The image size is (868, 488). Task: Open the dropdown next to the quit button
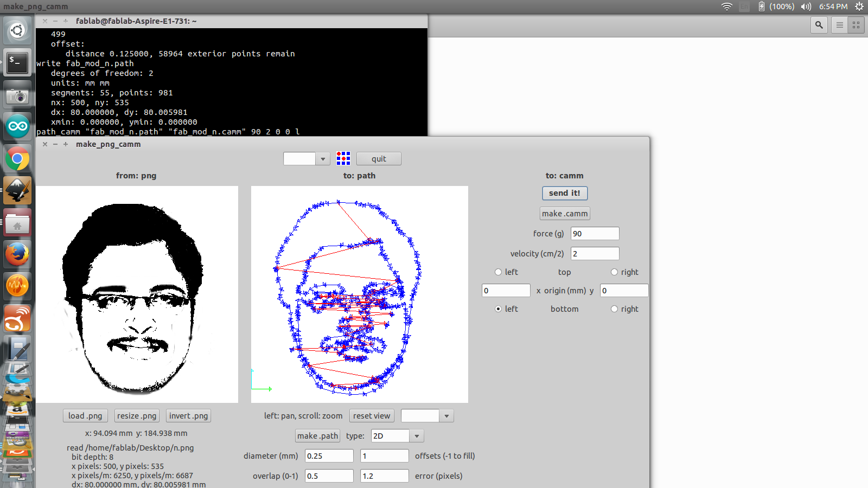pos(322,159)
